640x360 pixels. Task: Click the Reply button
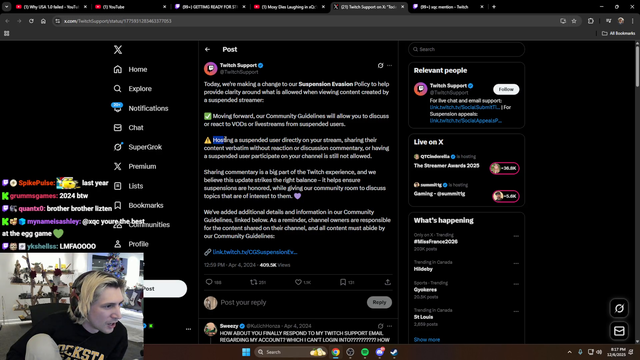click(379, 302)
